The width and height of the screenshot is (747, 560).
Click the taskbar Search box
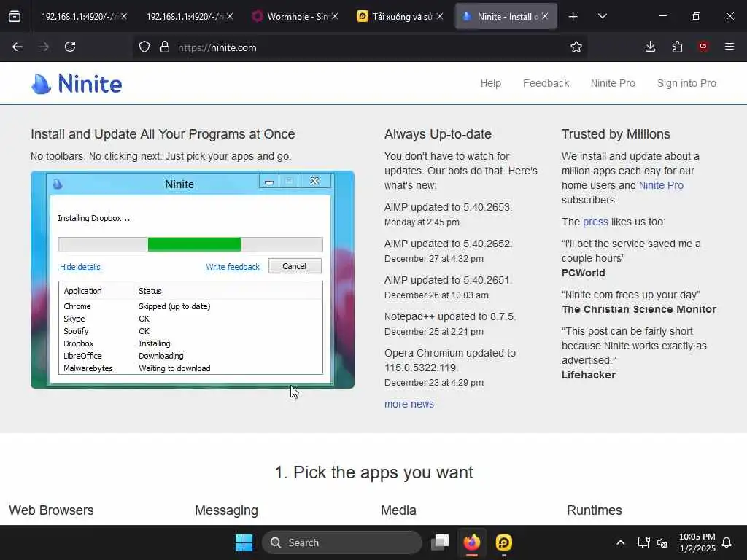click(341, 542)
